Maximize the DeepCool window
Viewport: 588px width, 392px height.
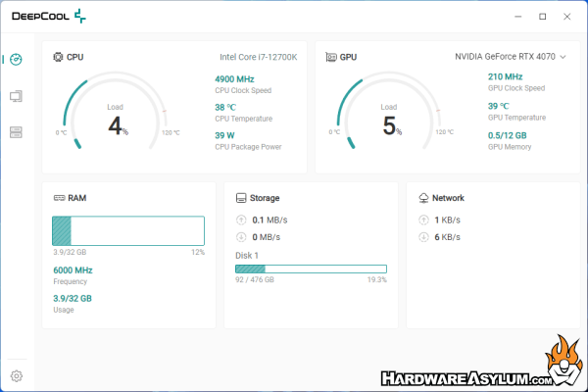[543, 17]
